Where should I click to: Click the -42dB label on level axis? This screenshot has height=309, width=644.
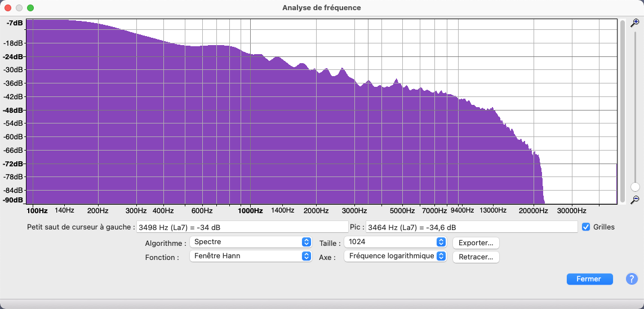tap(13, 96)
